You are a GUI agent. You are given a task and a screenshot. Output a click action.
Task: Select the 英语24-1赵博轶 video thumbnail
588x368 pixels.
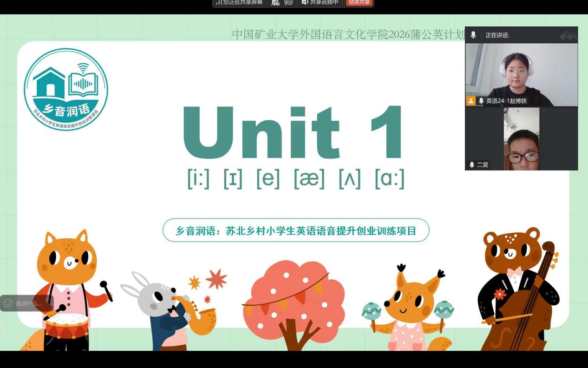pyautogui.click(x=522, y=75)
